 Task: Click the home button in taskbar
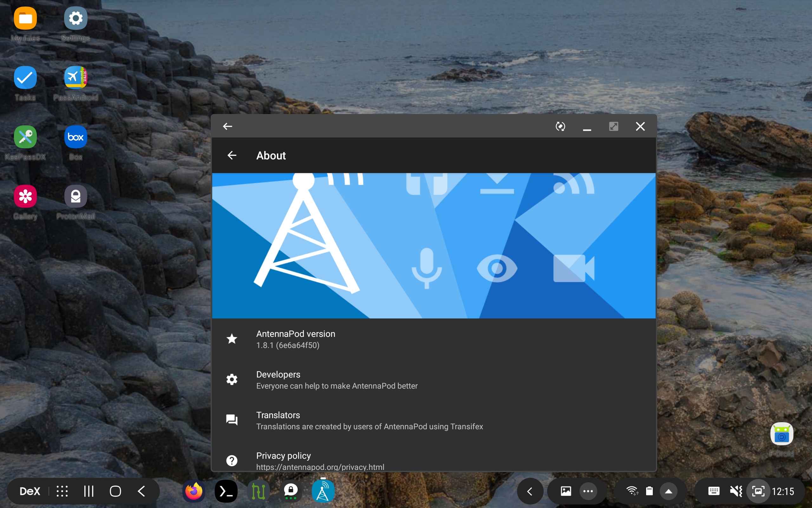pos(115,491)
